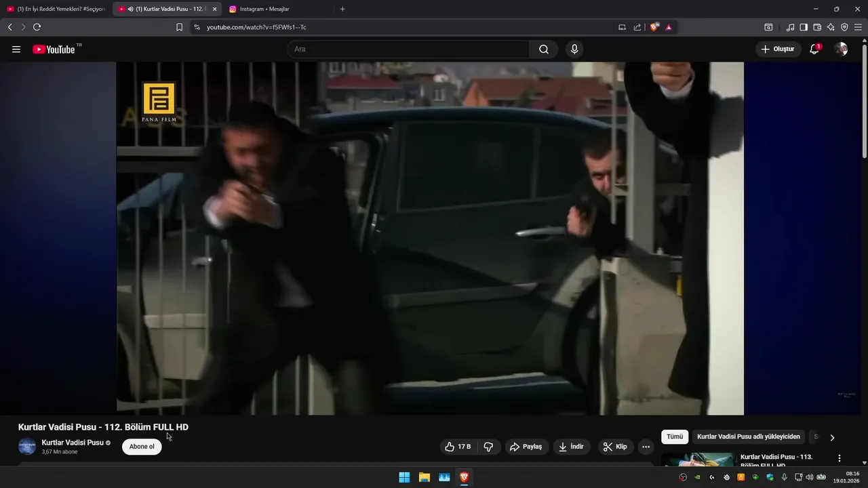Create a clip with Klip button
The image size is (868, 488).
tap(615, 447)
